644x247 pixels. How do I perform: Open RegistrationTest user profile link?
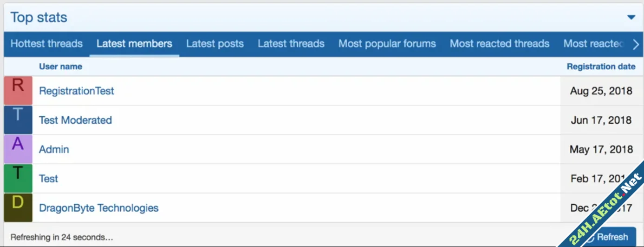pyautogui.click(x=77, y=91)
